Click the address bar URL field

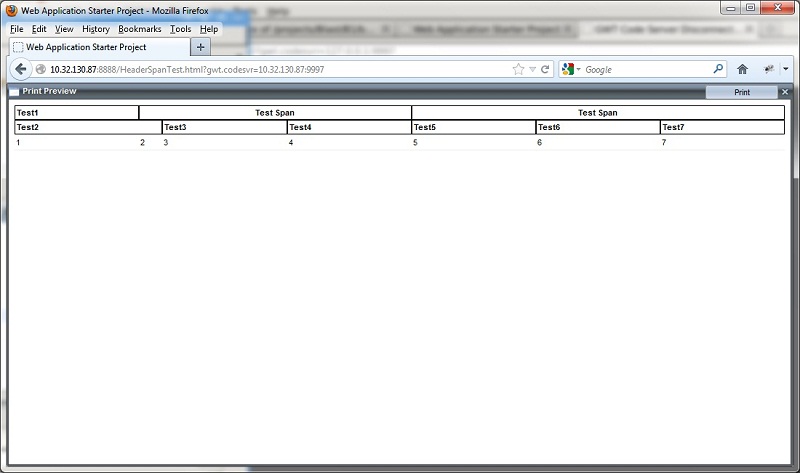pyautogui.click(x=270, y=70)
